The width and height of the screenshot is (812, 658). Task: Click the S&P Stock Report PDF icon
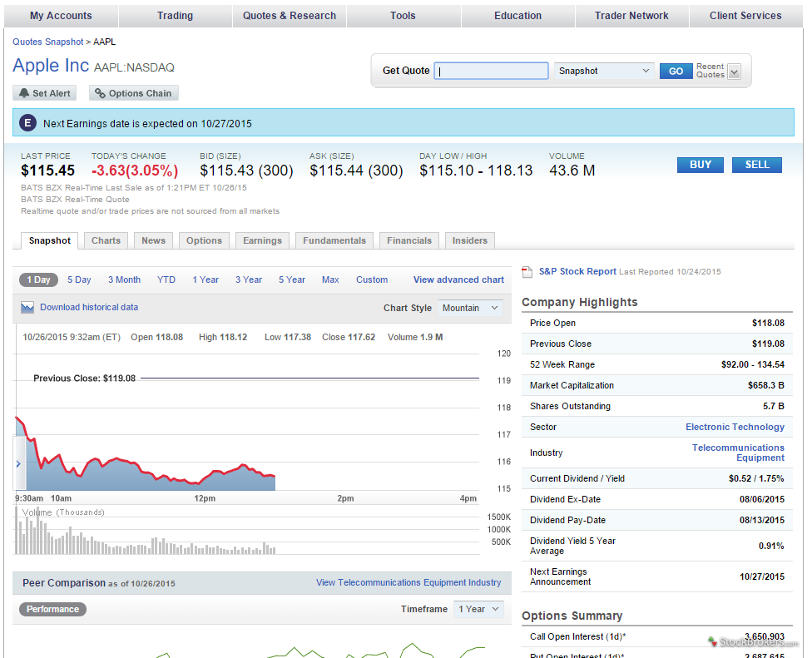pos(527,272)
